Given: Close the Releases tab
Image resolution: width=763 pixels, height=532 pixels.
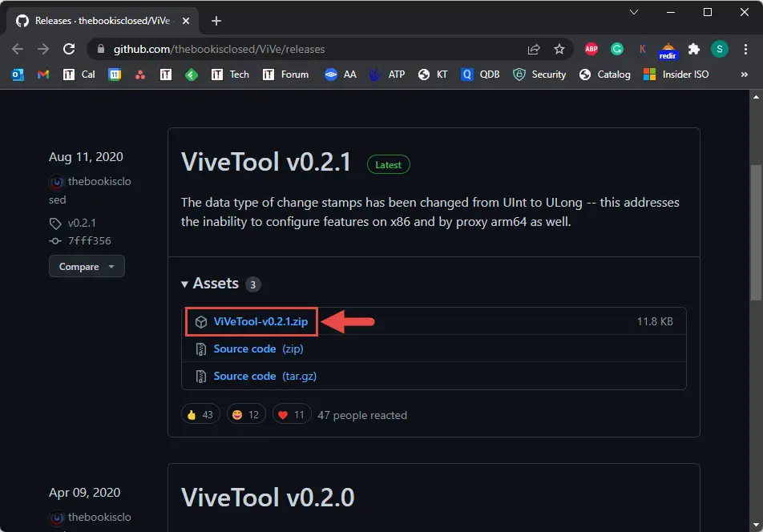Looking at the screenshot, I should 186,21.
